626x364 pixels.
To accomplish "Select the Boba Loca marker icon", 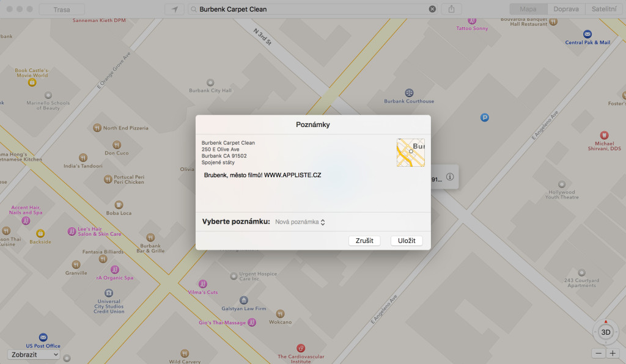I will pos(119,205).
